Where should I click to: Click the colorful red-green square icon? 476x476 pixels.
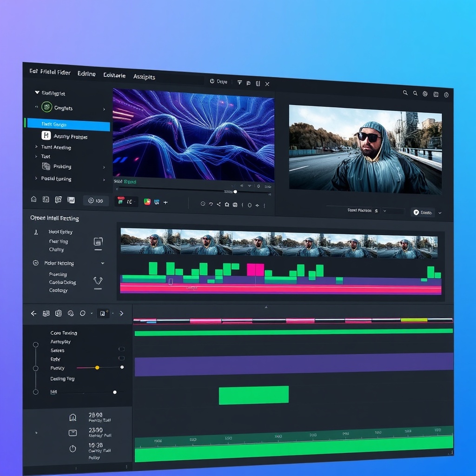(147, 202)
